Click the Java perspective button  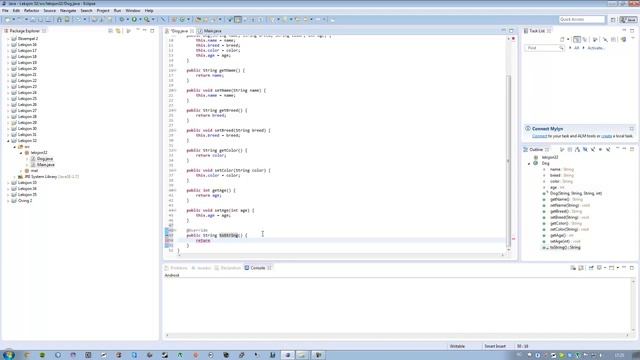pos(628,20)
